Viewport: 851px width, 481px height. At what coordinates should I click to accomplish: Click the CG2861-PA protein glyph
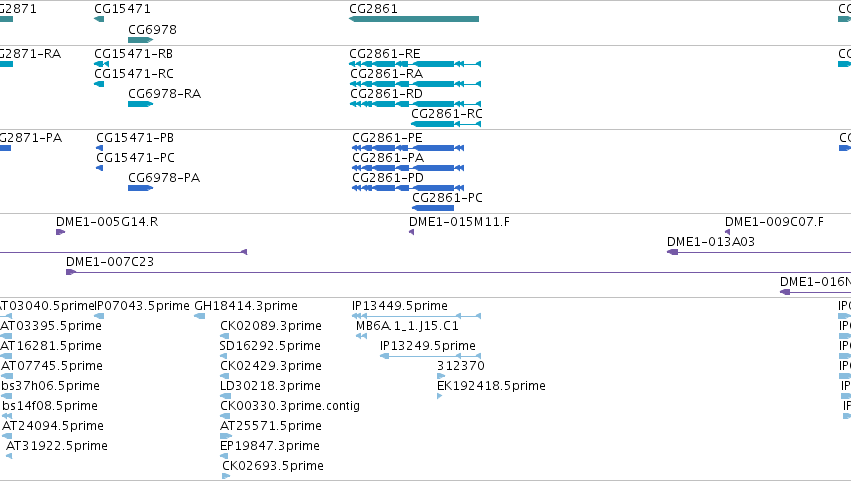coord(408,168)
